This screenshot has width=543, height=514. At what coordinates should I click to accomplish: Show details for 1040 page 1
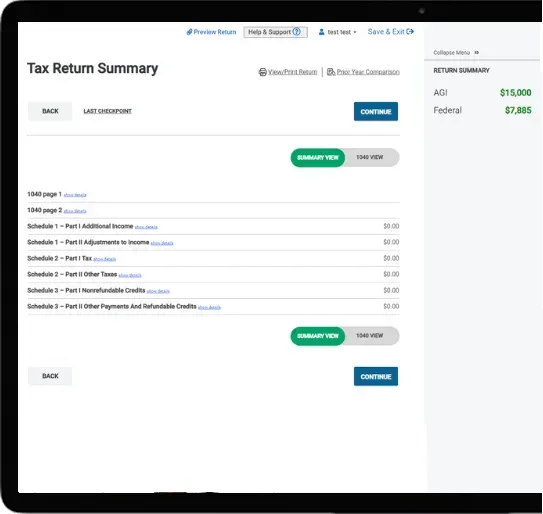75,195
